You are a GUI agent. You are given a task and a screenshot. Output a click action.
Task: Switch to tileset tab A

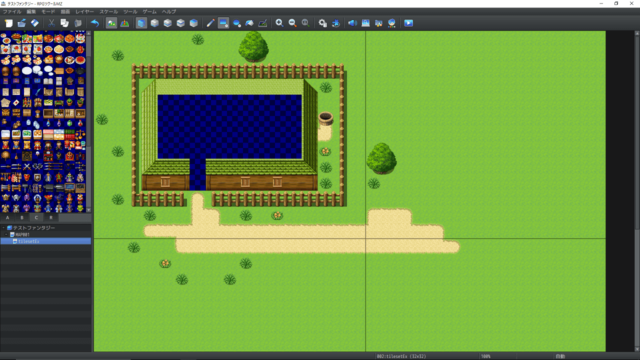pyautogui.click(x=7, y=218)
